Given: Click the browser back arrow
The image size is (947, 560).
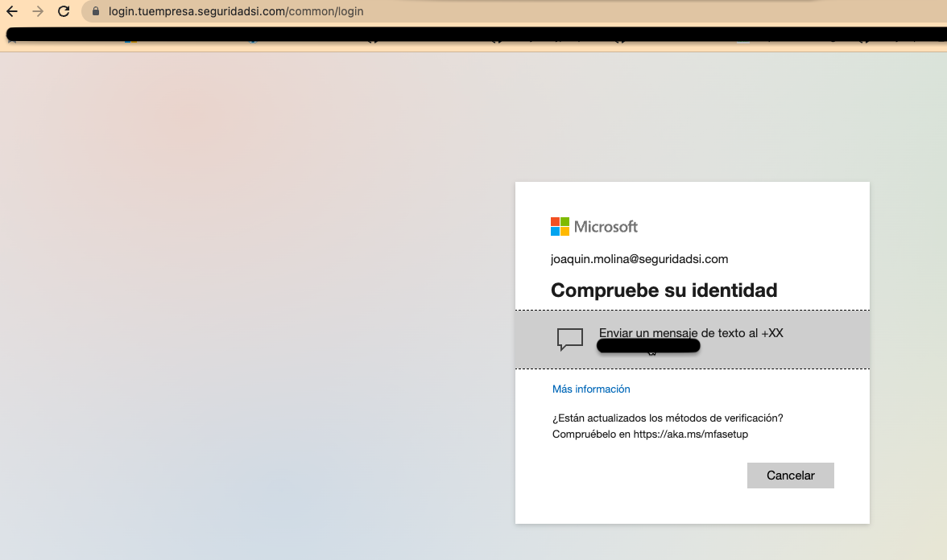Looking at the screenshot, I should click(12, 12).
